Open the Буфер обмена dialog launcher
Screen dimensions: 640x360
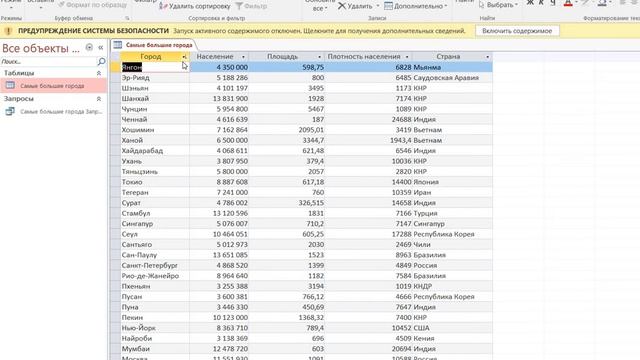click(x=127, y=18)
